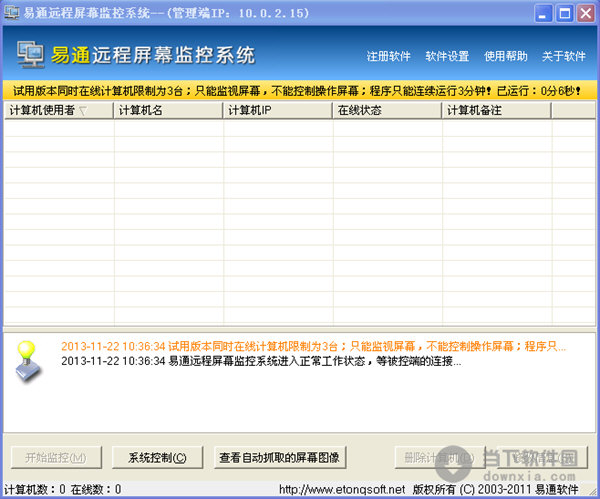Click the 删除计算机 button
This screenshot has width=600, height=499.
coord(440,457)
